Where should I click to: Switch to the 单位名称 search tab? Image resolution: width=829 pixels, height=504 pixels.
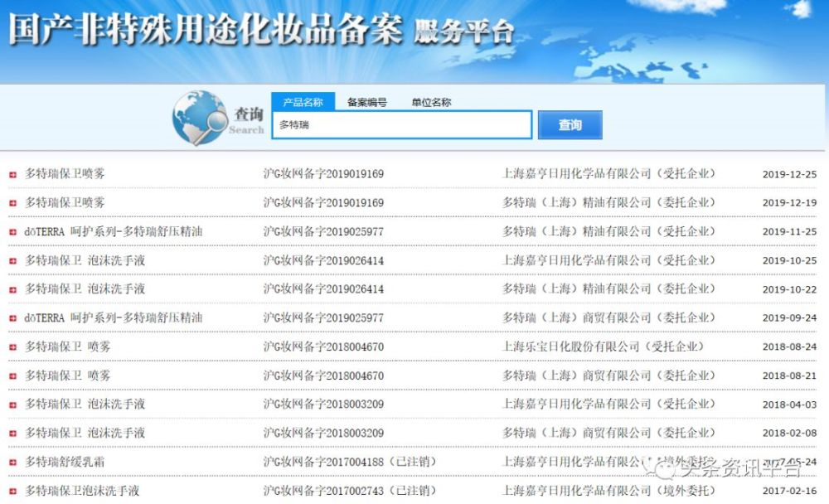[x=429, y=102]
